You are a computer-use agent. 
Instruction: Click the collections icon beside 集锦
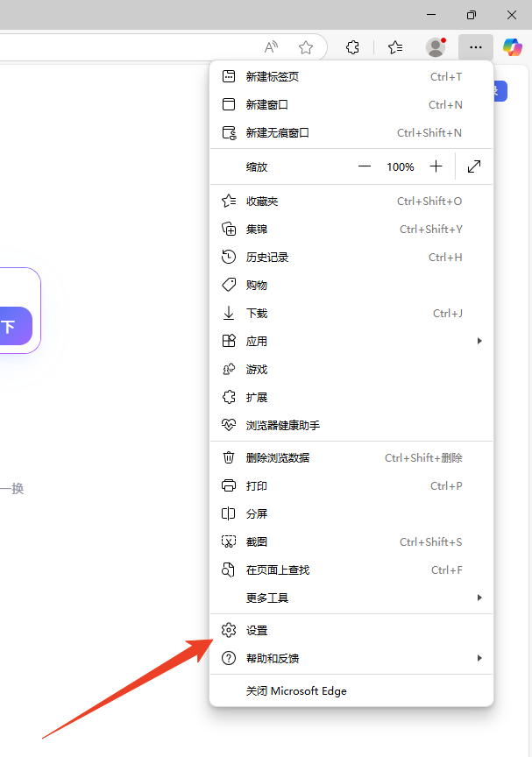coord(229,229)
